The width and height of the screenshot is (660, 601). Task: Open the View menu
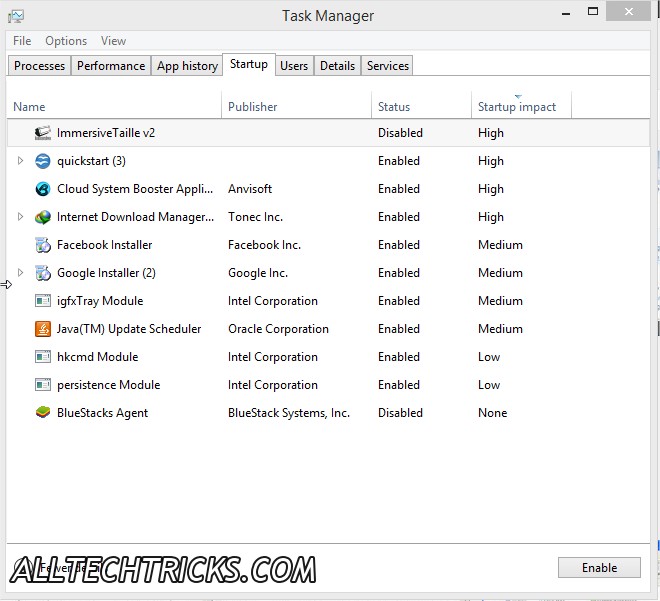[x=113, y=41]
